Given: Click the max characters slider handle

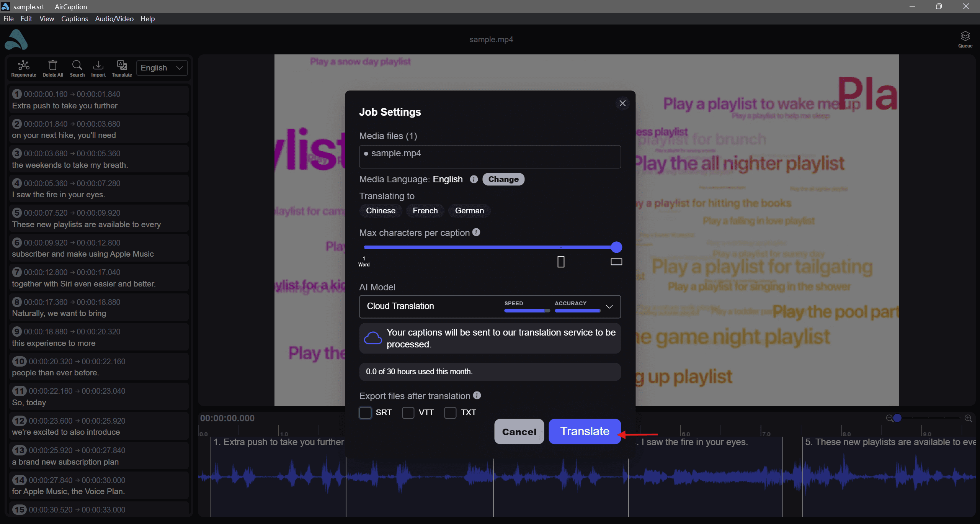Looking at the screenshot, I should 616,247.
